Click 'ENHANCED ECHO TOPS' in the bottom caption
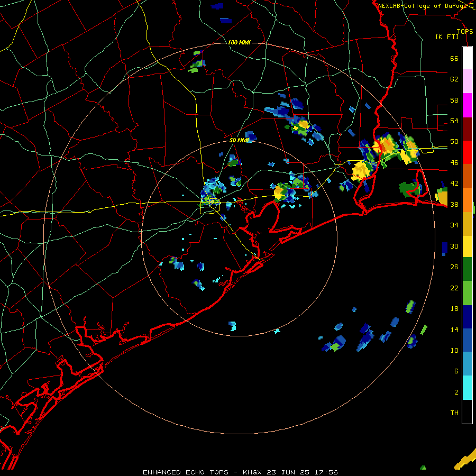 (x=186, y=472)
